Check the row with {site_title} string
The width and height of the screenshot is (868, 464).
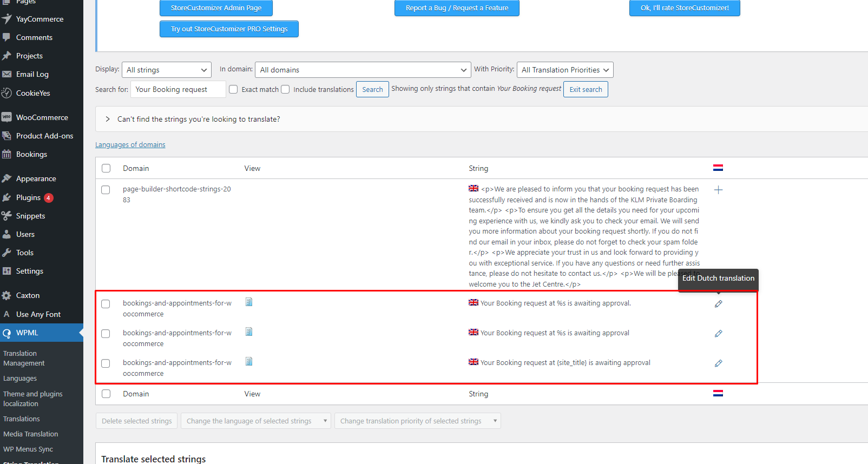pos(106,363)
